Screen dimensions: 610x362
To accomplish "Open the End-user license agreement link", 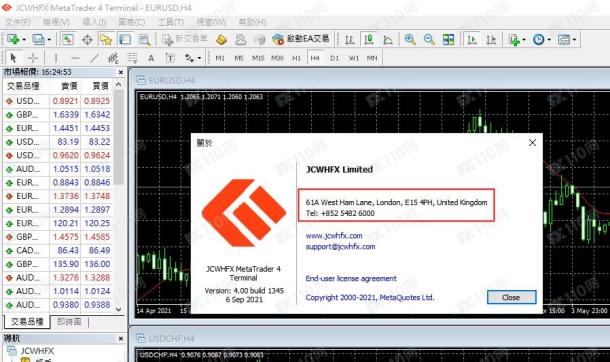I will point(351,278).
